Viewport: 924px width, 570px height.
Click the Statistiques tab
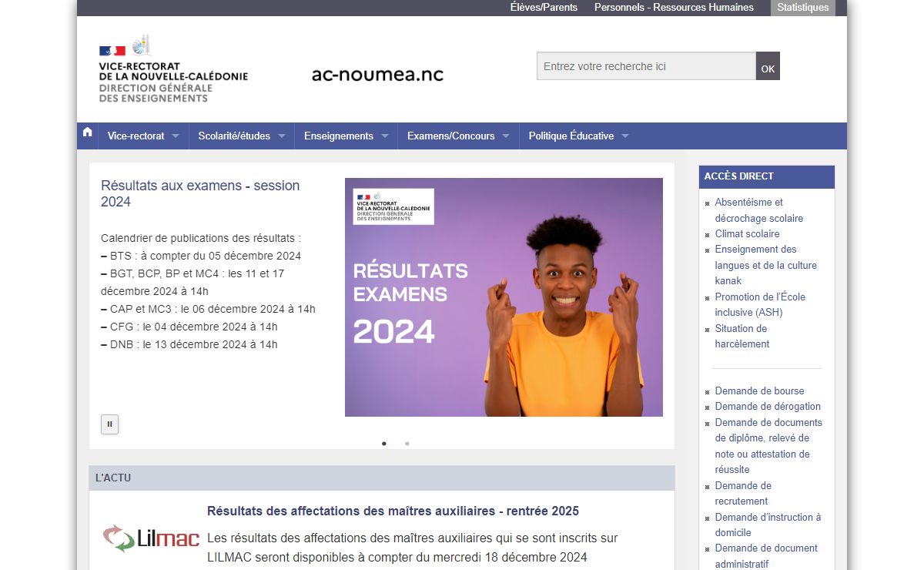pos(802,8)
